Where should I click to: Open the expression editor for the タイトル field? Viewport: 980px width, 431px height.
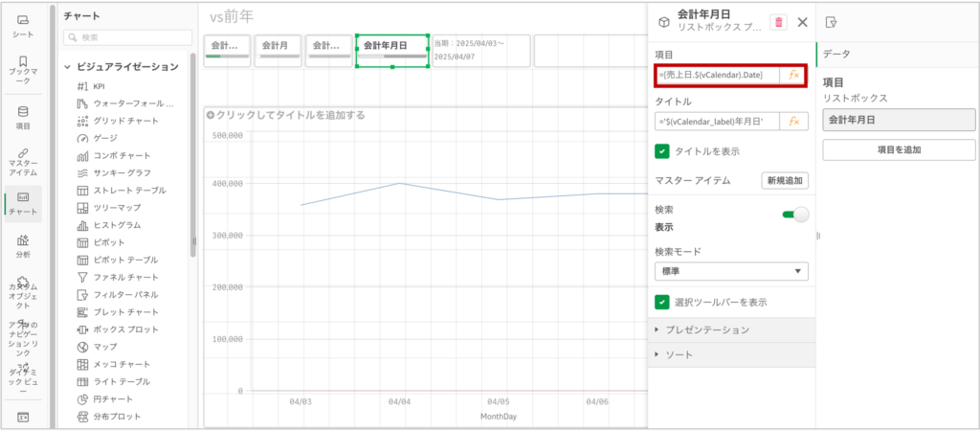point(793,121)
